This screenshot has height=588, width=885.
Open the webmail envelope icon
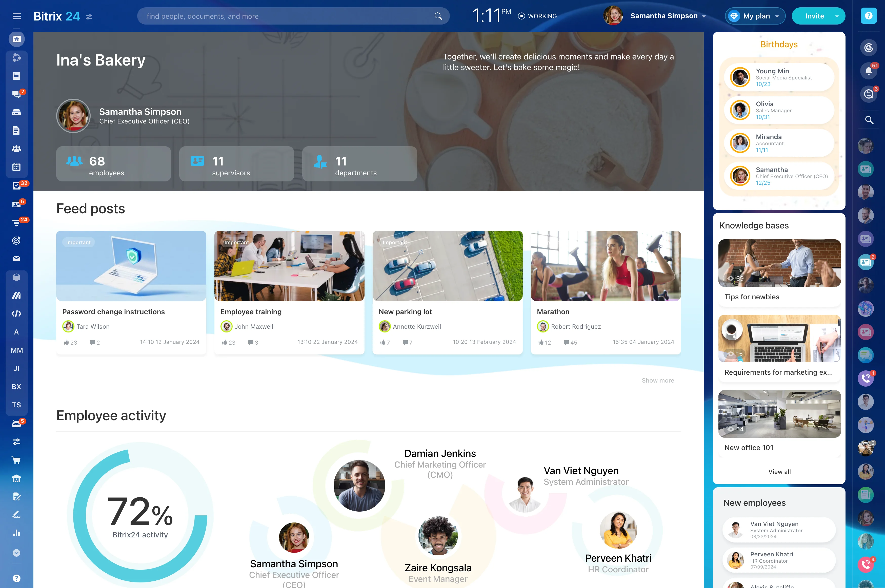16,259
